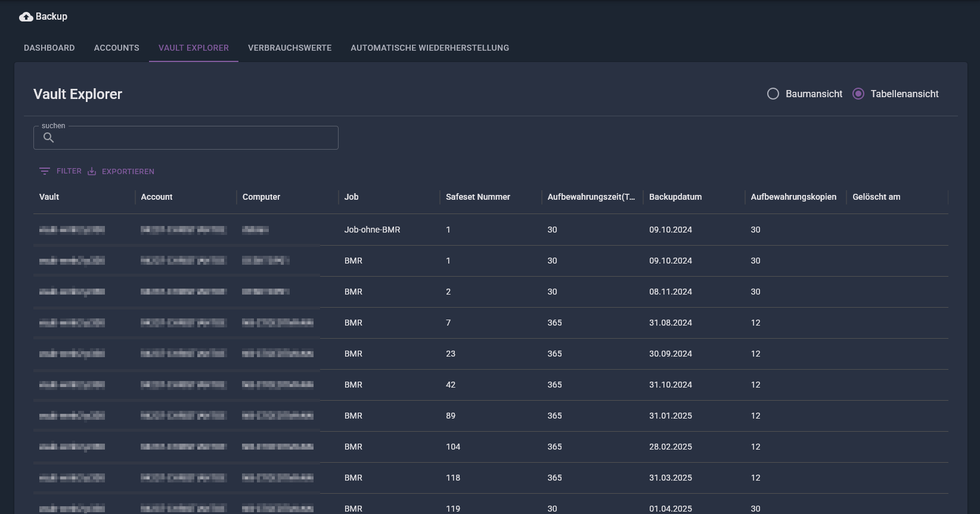The width and height of the screenshot is (980, 514).
Task: Switch to the Accounts tab
Action: pyautogui.click(x=117, y=48)
